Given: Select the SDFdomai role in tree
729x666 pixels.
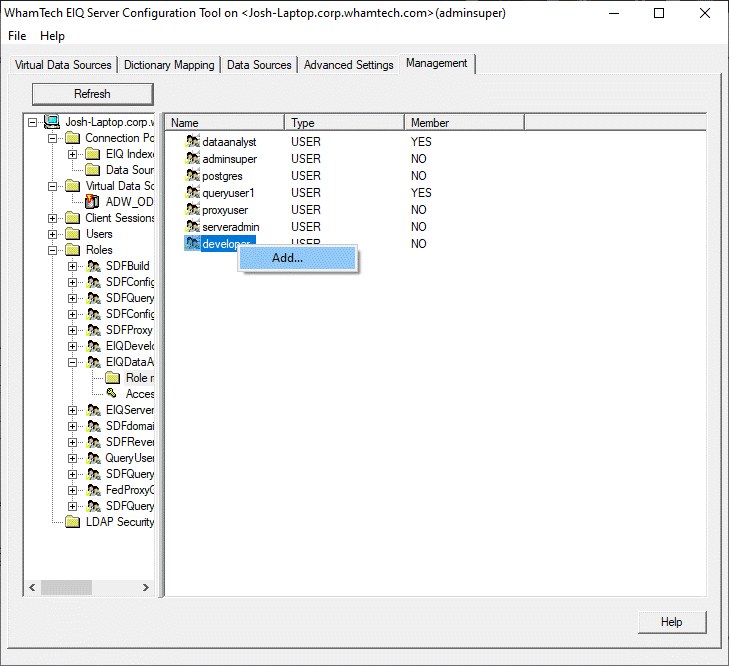Looking at the screenshot, I should click(x=130, y=426).
